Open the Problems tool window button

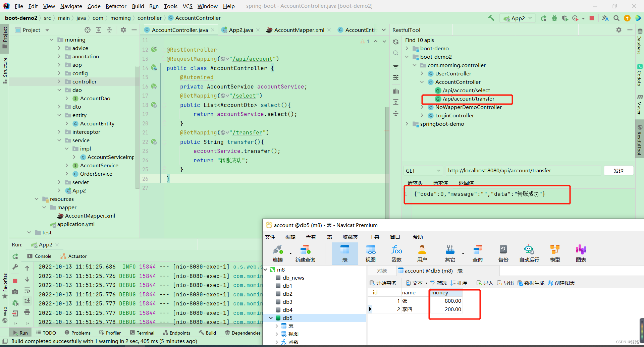pyautogui.click(x=77, y=333)
